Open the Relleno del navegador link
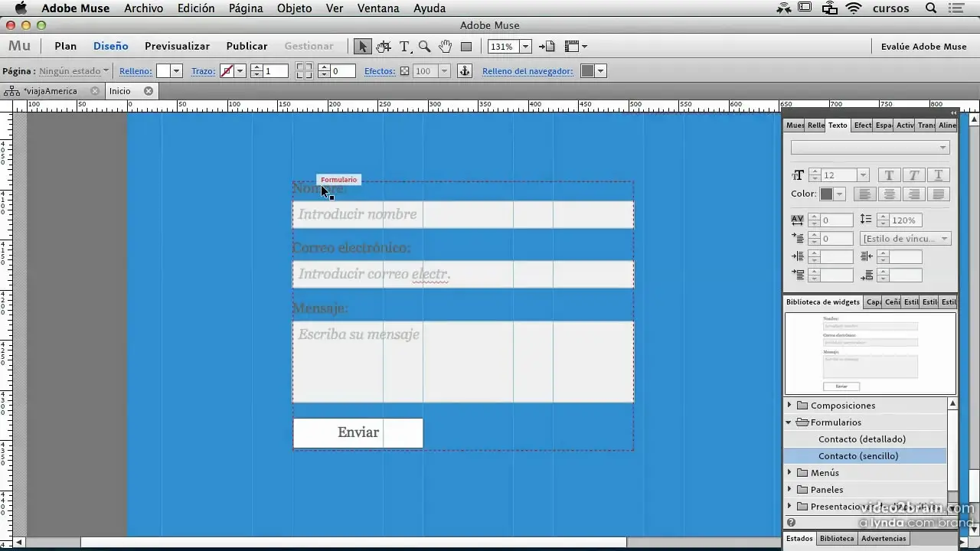The image size is (980, 551). point(528,71)
